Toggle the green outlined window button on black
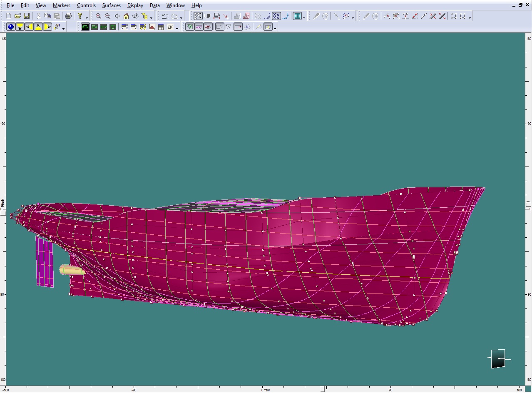Viewport: 532px width, 393px height. (x=85, y=27)
